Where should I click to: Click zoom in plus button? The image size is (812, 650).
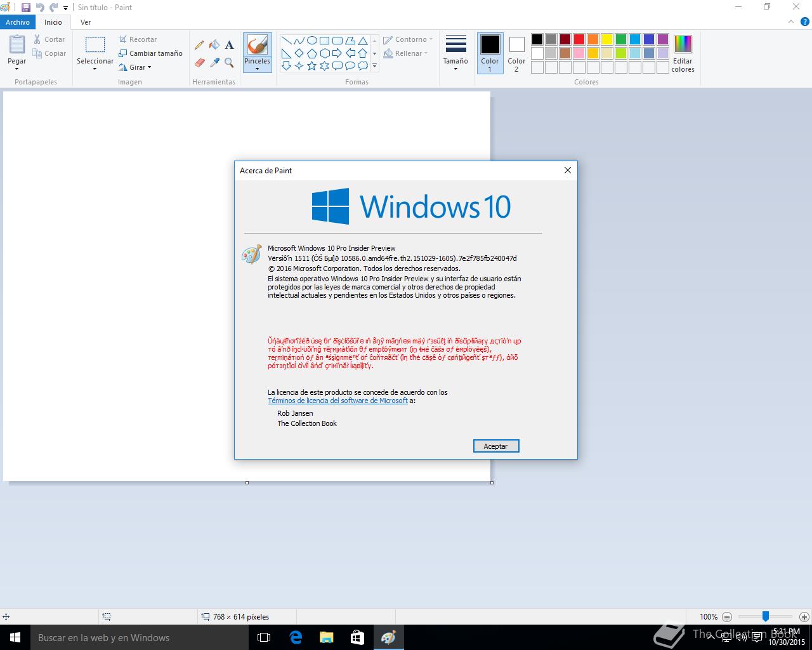(804, 616)
